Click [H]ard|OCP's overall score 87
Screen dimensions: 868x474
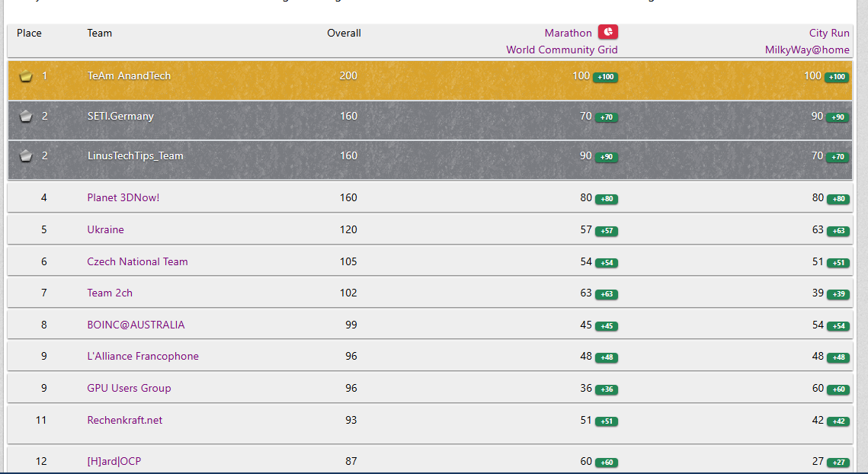[351, 461]
